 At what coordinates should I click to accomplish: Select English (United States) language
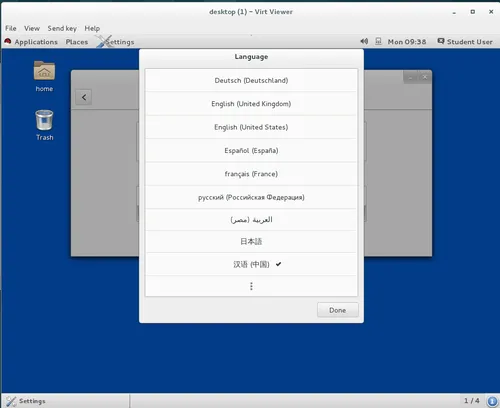(251, 127)
